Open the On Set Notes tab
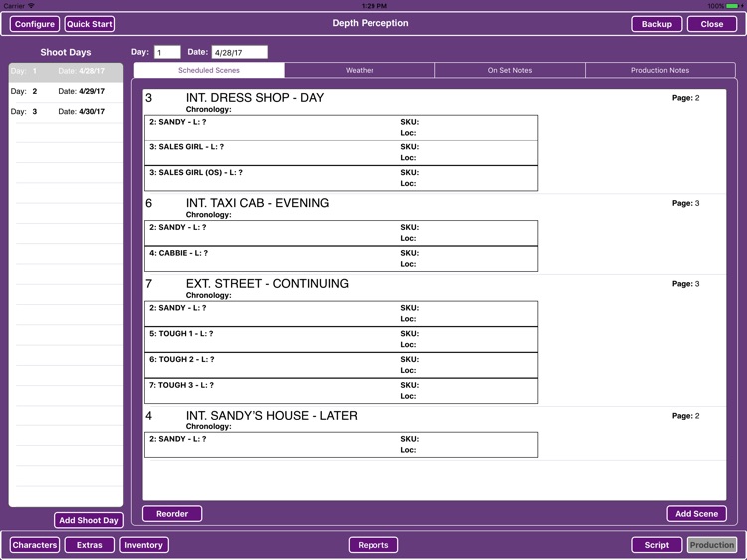Viewport: 747px width, 560px height. click(510, 70)
